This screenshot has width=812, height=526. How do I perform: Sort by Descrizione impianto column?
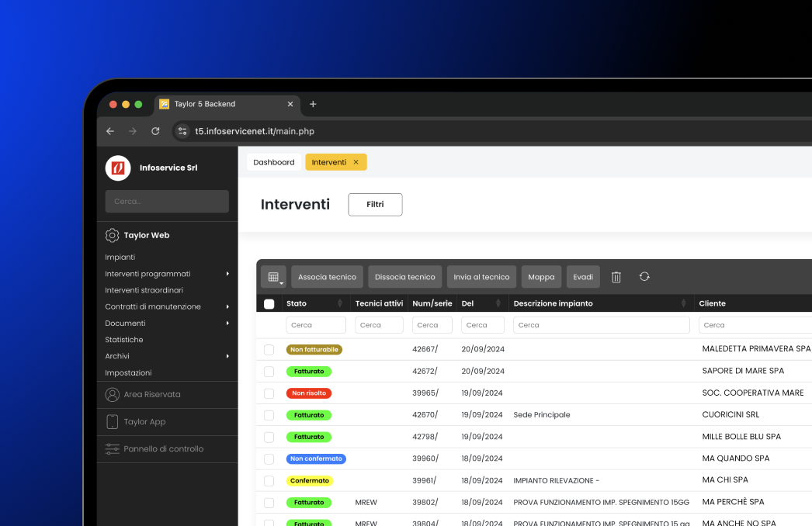(x=684, y=303)
